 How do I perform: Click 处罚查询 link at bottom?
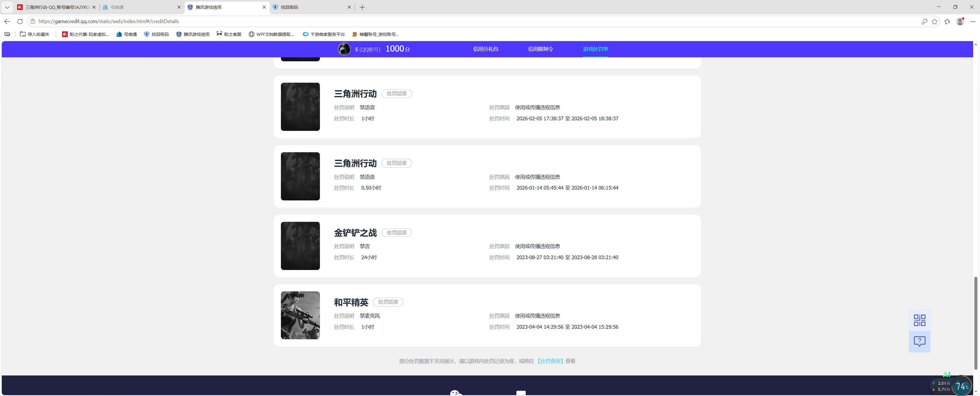tap(550, 361)
